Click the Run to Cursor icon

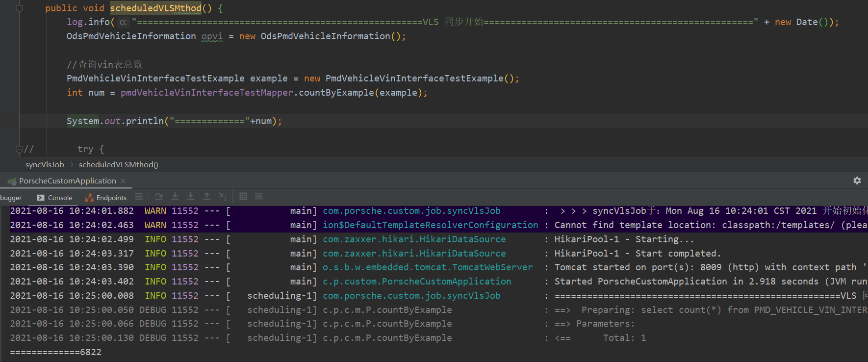tap(223, 197)
